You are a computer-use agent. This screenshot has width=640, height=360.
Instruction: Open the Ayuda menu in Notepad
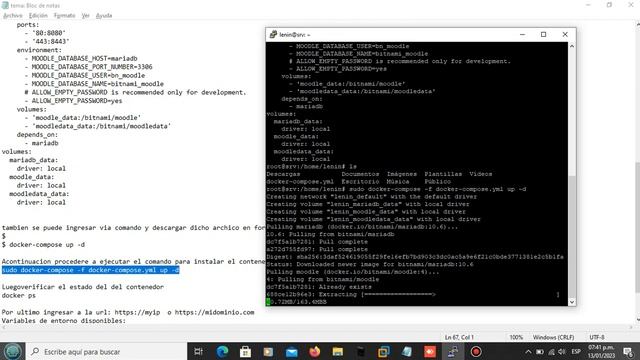[104, 16]
